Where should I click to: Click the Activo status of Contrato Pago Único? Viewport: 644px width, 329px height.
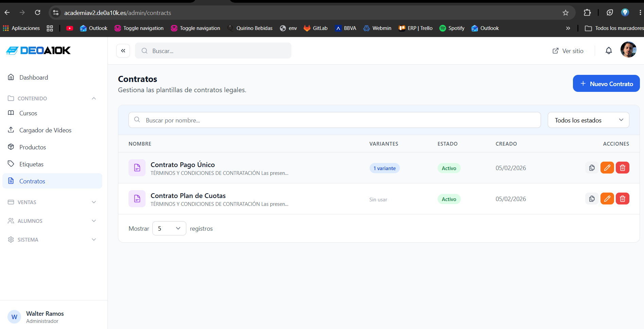click(449, 168)
